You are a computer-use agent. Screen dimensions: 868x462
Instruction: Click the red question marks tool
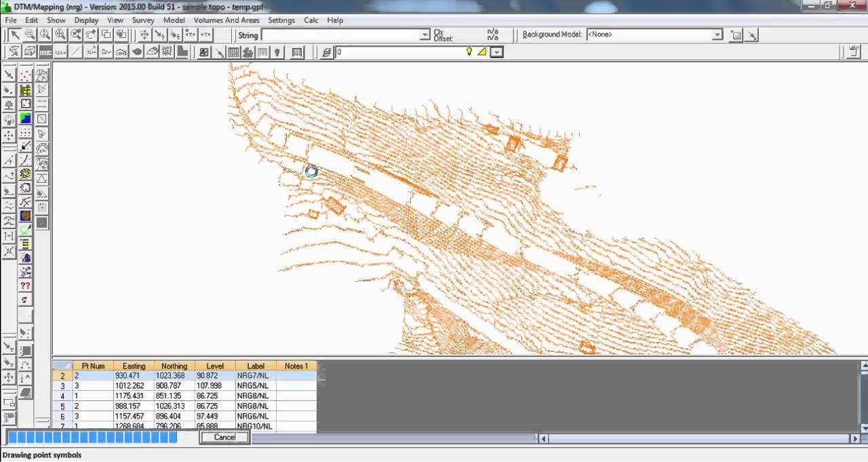(25, 286)
